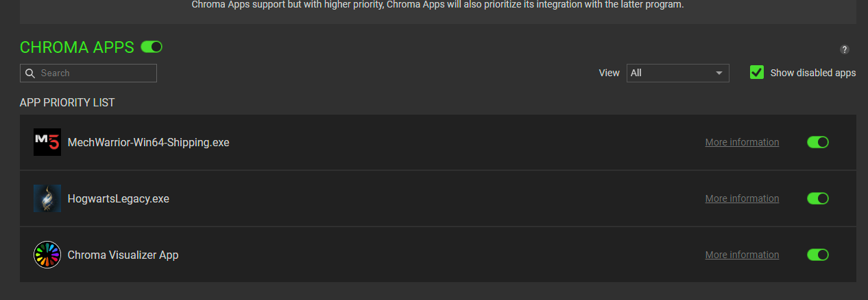Open the View dropdown set to All
The image size is (868, 300).
coord(678,73)
